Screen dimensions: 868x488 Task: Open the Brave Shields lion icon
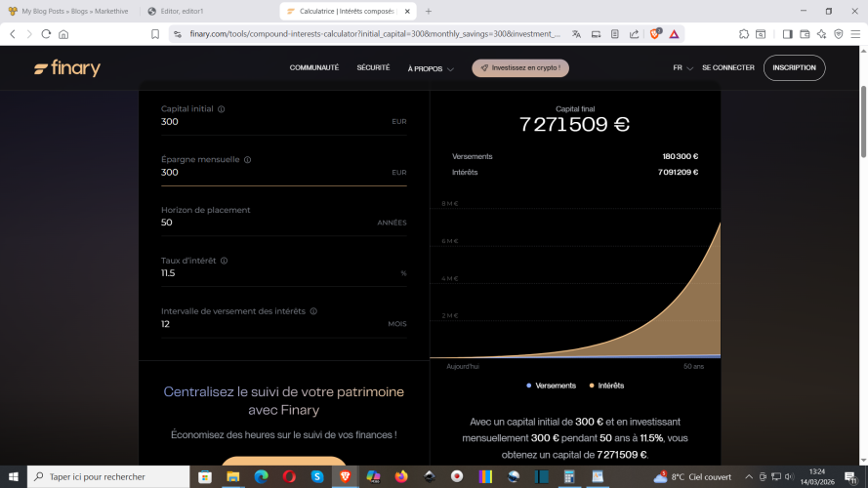[655, 33]
